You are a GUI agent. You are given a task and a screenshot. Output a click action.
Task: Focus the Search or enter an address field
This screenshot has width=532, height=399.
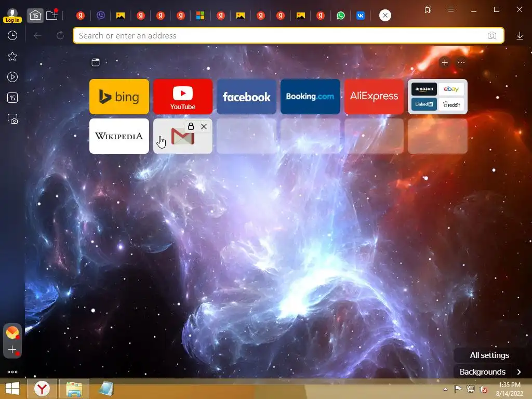coord(288,35)
